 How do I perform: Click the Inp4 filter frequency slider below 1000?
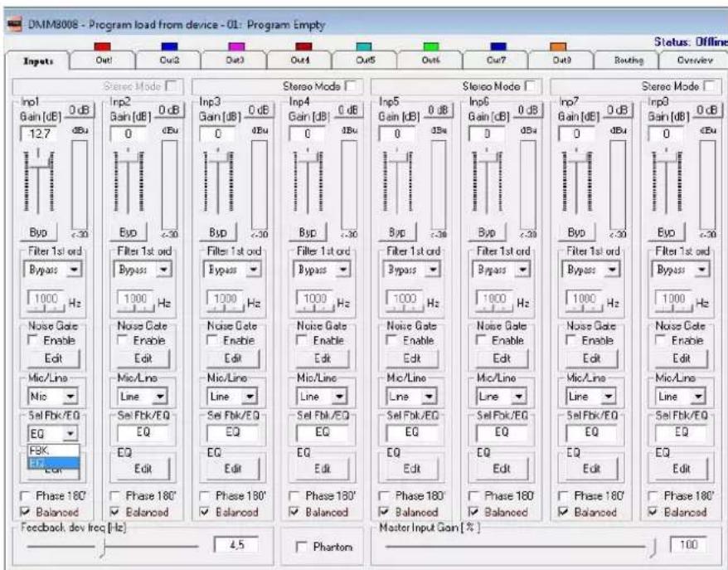316,308
